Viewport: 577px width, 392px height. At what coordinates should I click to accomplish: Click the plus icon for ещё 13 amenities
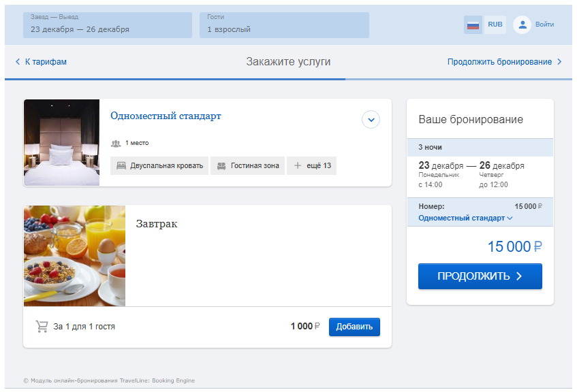click(297, 166)
